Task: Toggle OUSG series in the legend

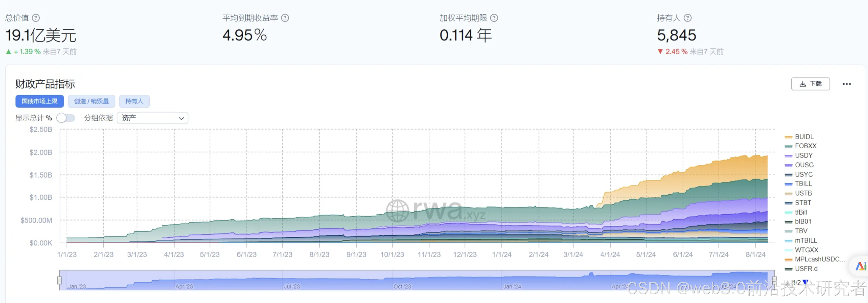Action: (799, 165)
